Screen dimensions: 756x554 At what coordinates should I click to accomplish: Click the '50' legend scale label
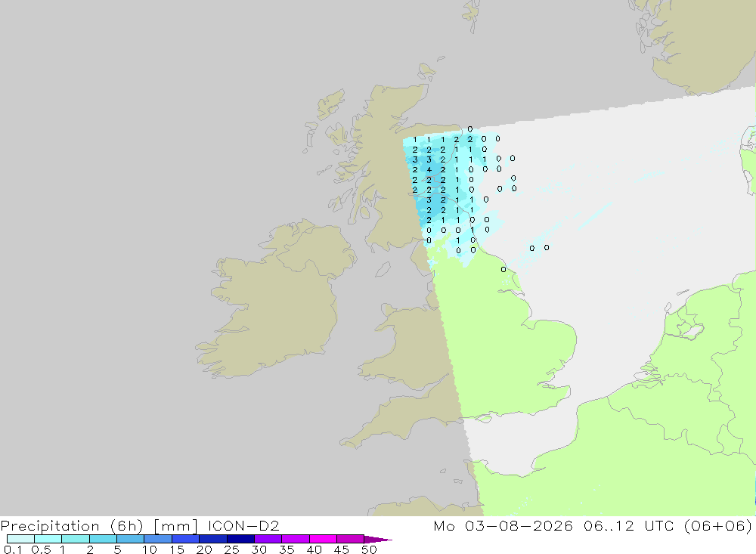coord(370,549)
